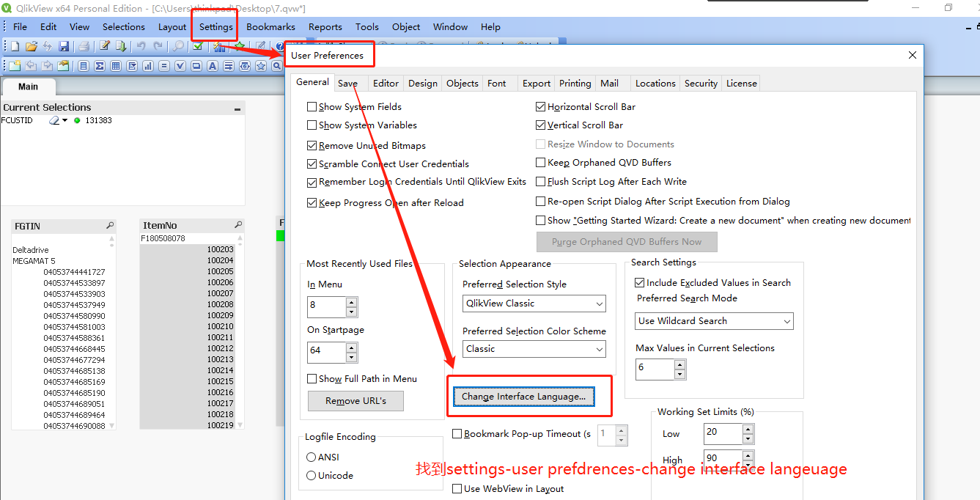Toggle Keep Progress Open after Reload
The width and height of the screenshot is (980, 500).
[313, 203]
